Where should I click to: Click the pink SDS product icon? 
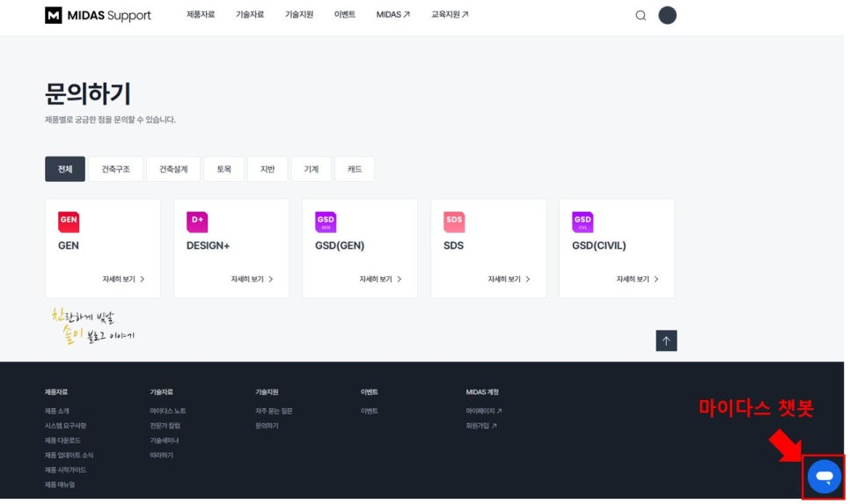[454, 222]
